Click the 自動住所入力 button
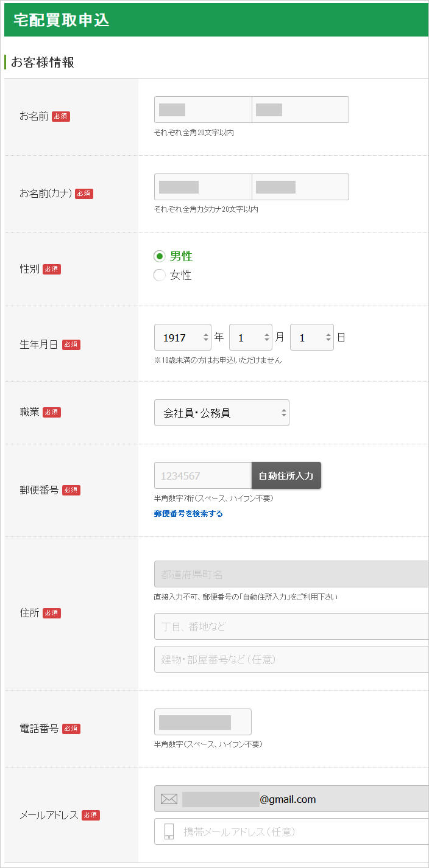The height and width of the screenshot is (868, 429). [x=286, y=476]
